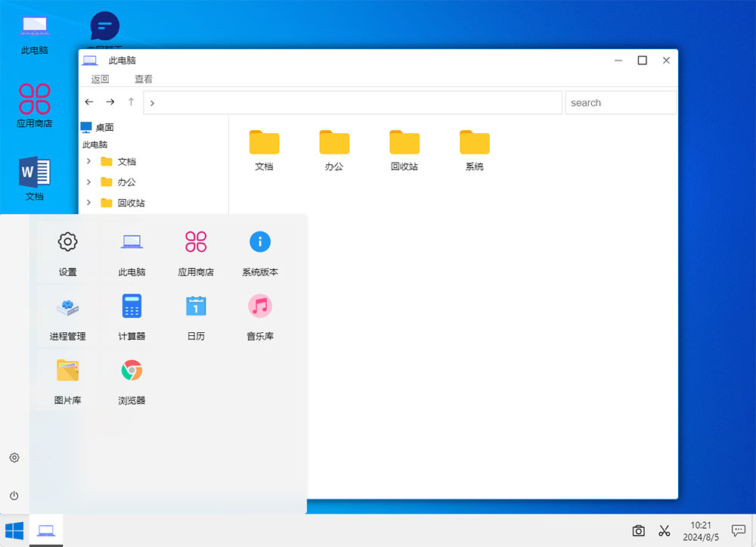Open the 图片库 picture library
756x547 pixels.
pyautogui.click(x=67, y=381)
